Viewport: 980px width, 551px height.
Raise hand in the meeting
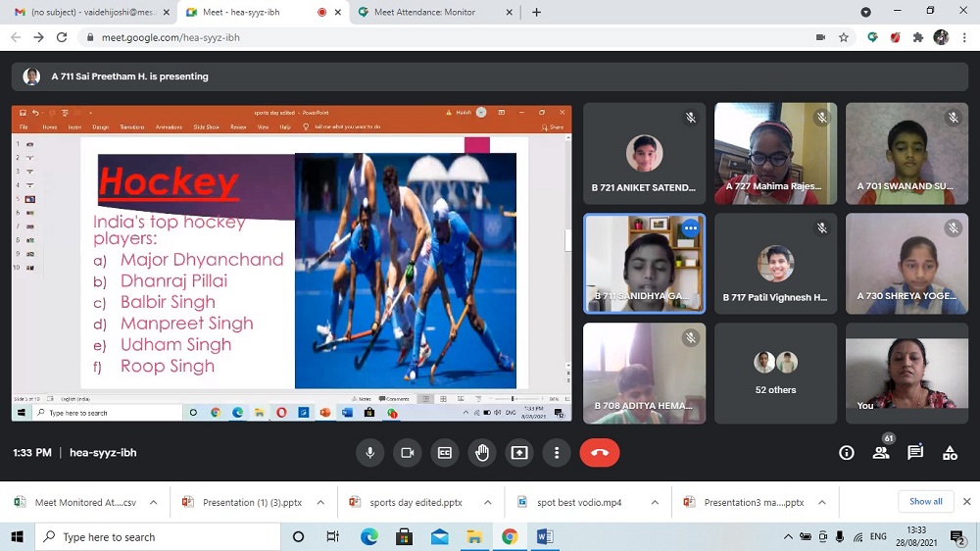482,453
